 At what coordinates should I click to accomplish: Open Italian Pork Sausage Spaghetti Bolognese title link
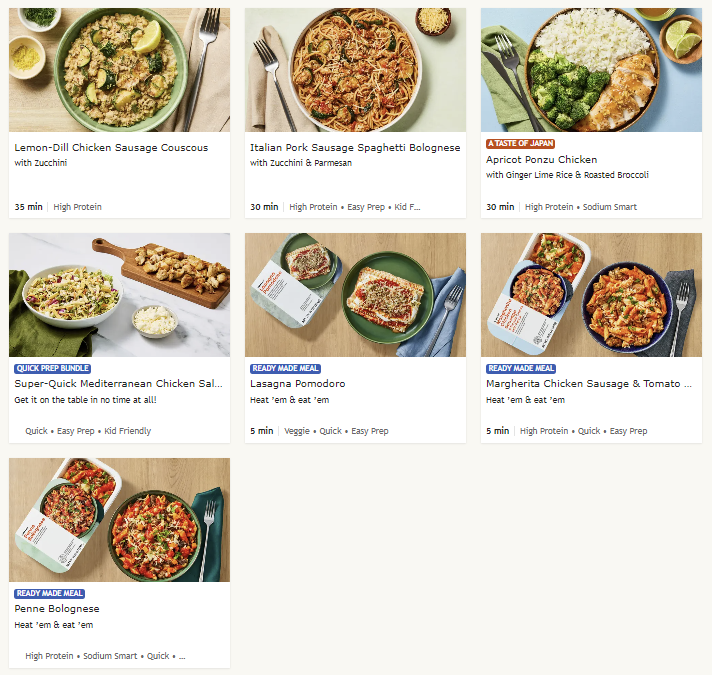(x=355, y=148)
